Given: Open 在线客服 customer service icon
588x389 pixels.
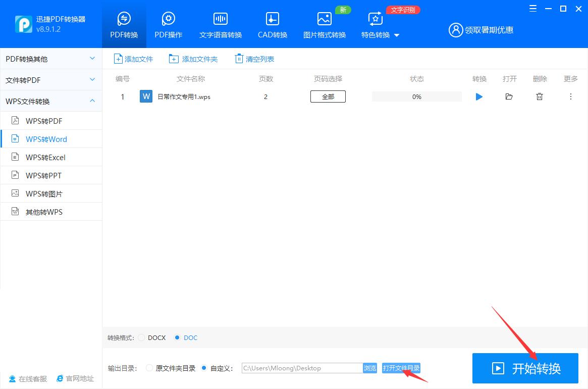Looking at the screenshot, I should (x=12, y=378).
